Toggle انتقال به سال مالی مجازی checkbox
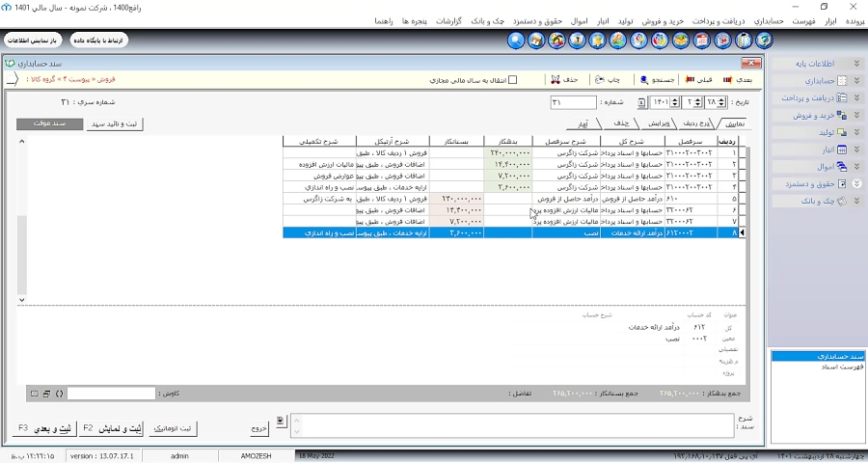This screenshot has height=463, width=868. (513, 80)
